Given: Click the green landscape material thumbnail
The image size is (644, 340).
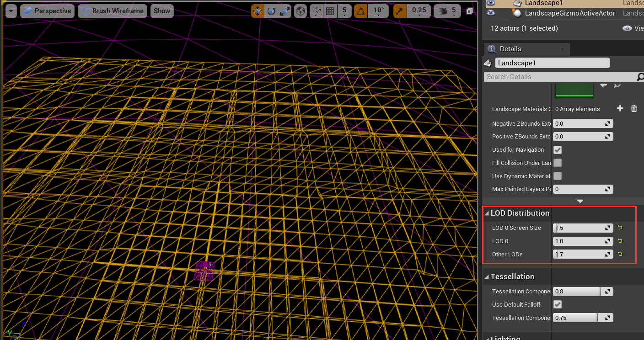Looking at the screenshot, I should [574, 90].
